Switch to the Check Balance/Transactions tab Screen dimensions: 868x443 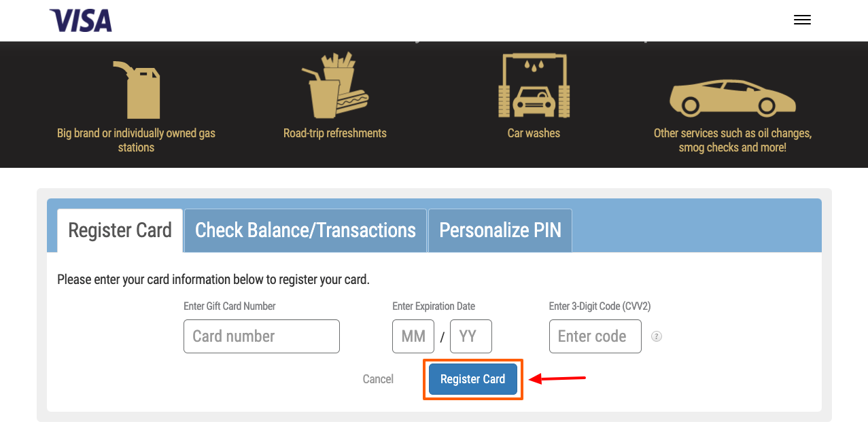tap(305, 230)
